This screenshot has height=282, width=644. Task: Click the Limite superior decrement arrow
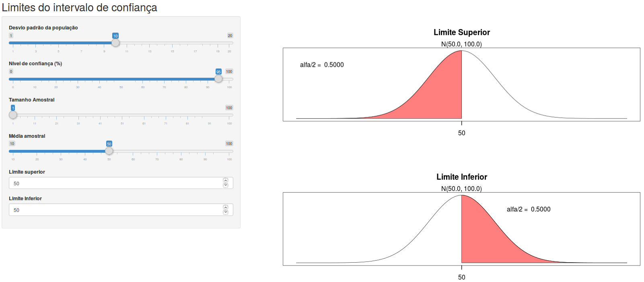pos(226,185)
